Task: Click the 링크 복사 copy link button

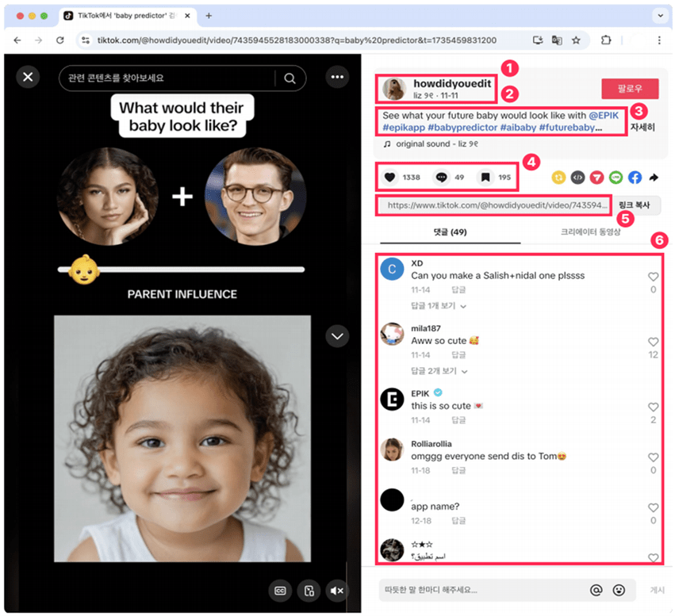Action: 636,205
